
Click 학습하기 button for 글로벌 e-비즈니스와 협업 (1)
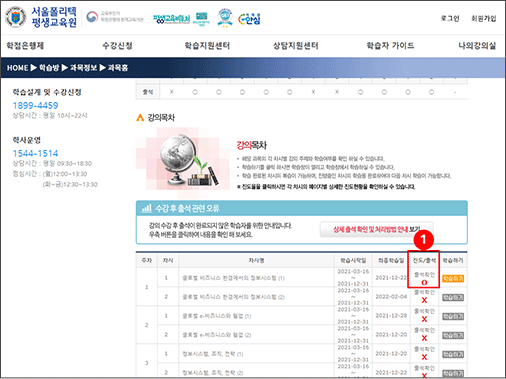[453, 316]
